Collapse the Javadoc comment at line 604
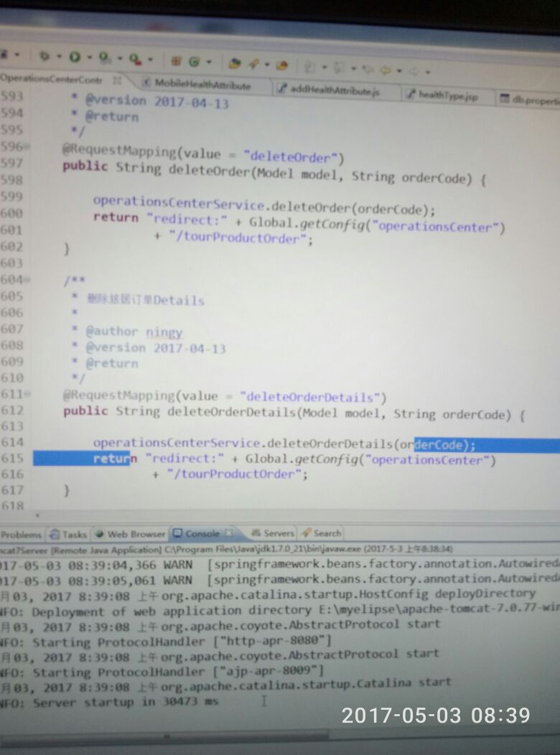 (x=27, y=280)
